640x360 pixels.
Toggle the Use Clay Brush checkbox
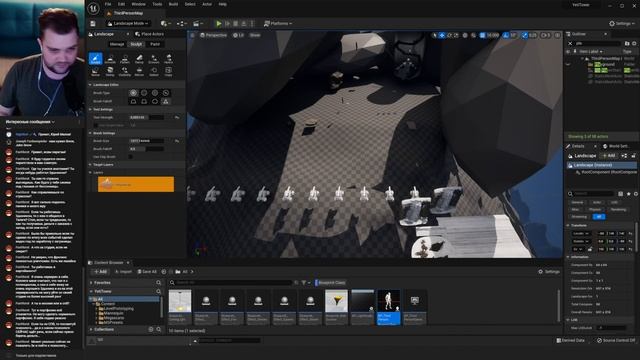[131, 157]
